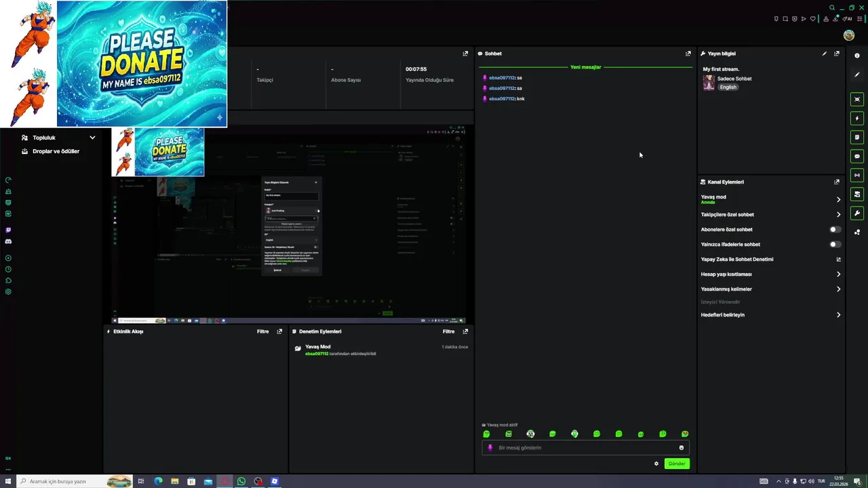868x488 pixels.
Task: Toggle Yalnızca ifadelerle sohbet switch
Action: [835, 245]
